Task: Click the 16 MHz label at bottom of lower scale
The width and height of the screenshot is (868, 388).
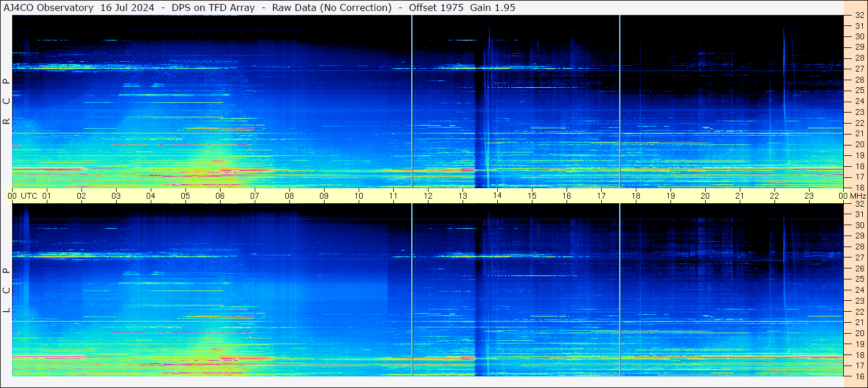Action: pos(859,376)
